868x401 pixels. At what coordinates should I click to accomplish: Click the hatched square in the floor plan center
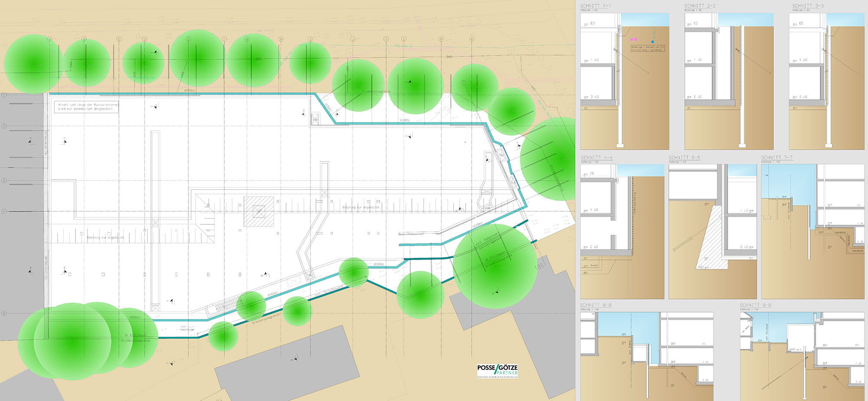coord(259,211)
